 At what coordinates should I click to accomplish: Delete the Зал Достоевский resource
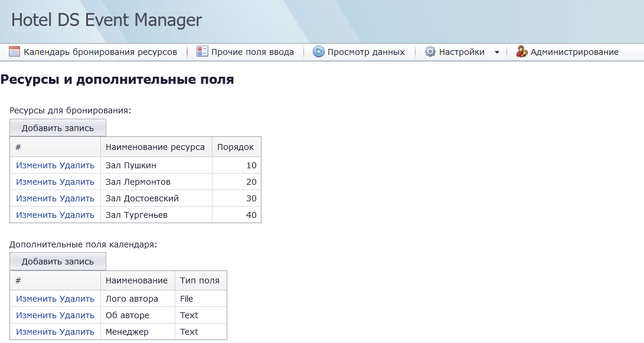tap(77, 198)
